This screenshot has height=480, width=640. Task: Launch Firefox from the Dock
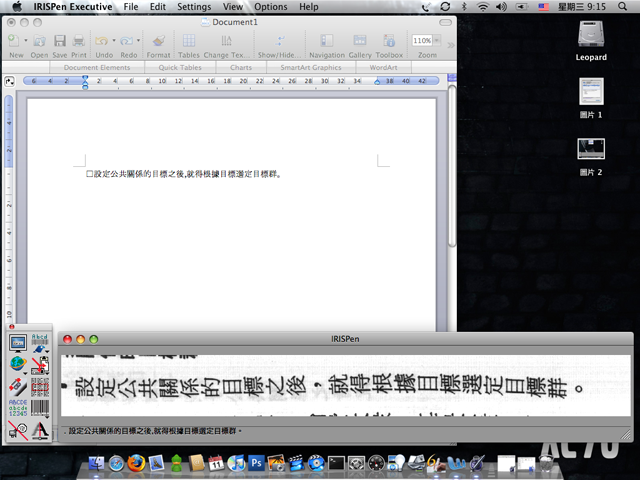coord(136,463)
